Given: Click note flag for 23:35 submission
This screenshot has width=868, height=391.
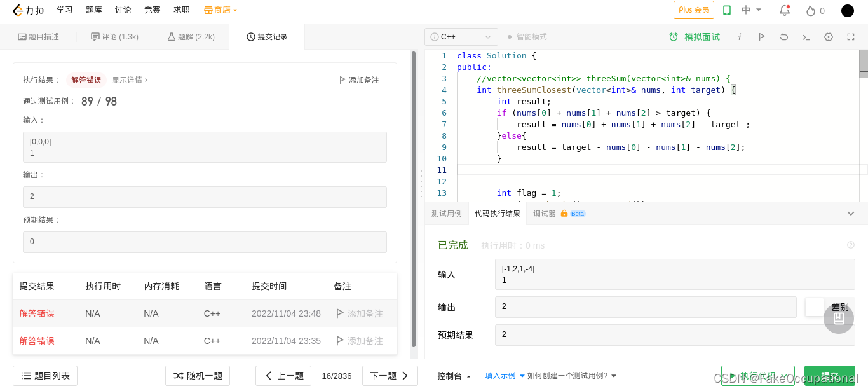Looking at the screenshot, I should 340,341.
